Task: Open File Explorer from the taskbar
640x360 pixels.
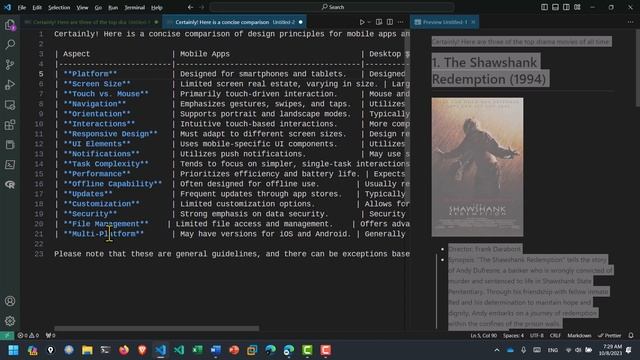Action: pos(87,350)
